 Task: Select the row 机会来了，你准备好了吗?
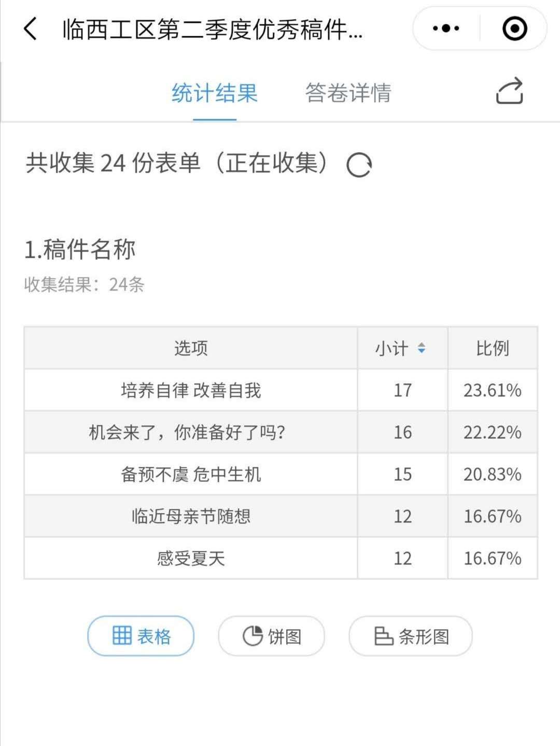(281, 432)
